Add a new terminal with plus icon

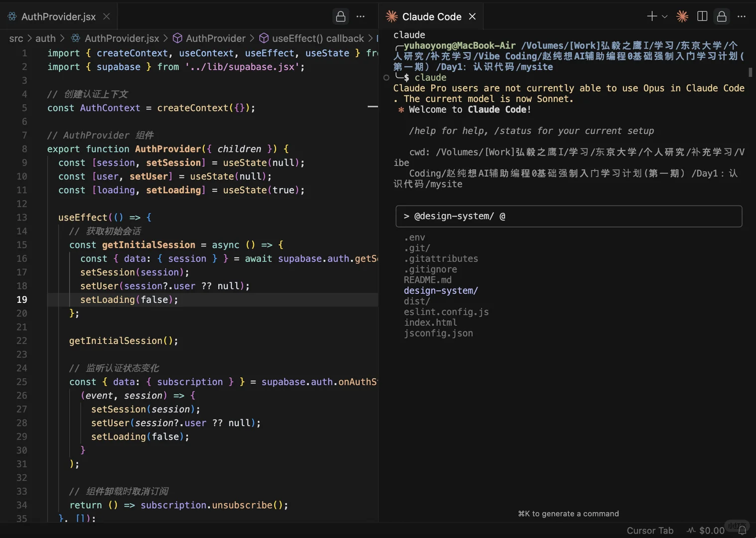coord(652,16)
